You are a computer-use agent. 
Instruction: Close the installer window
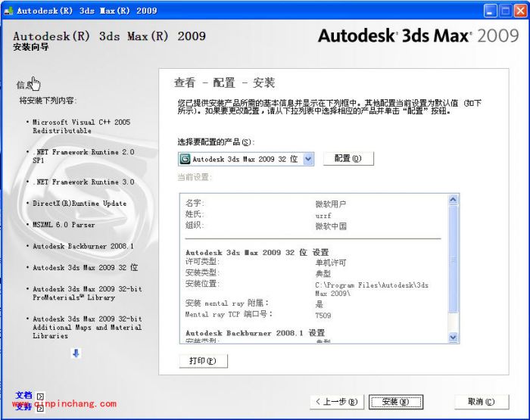point(521,11)
